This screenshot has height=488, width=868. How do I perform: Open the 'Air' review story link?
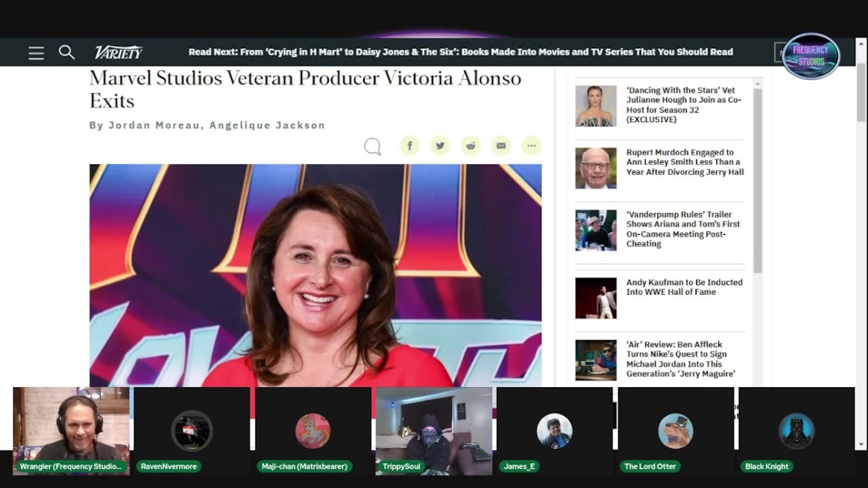coord(680,359)
